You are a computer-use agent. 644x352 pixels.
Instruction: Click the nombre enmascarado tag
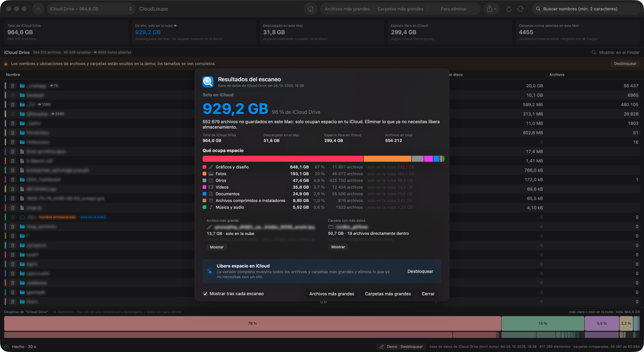[x=57, y=217]
